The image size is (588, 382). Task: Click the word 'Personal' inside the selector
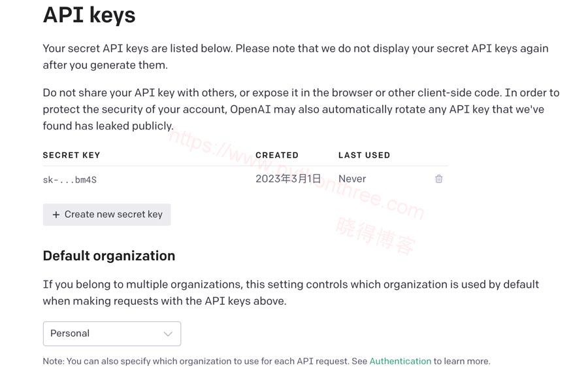click(70, 334)
